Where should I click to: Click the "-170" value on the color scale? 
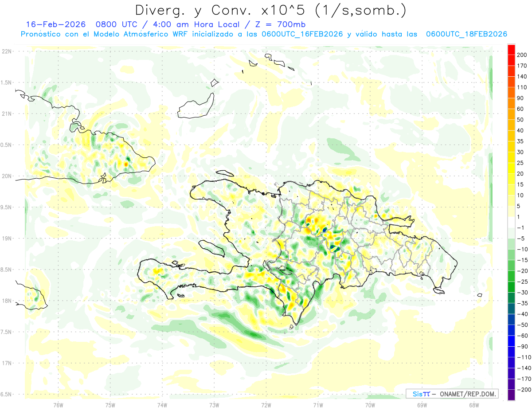point(524,379)
